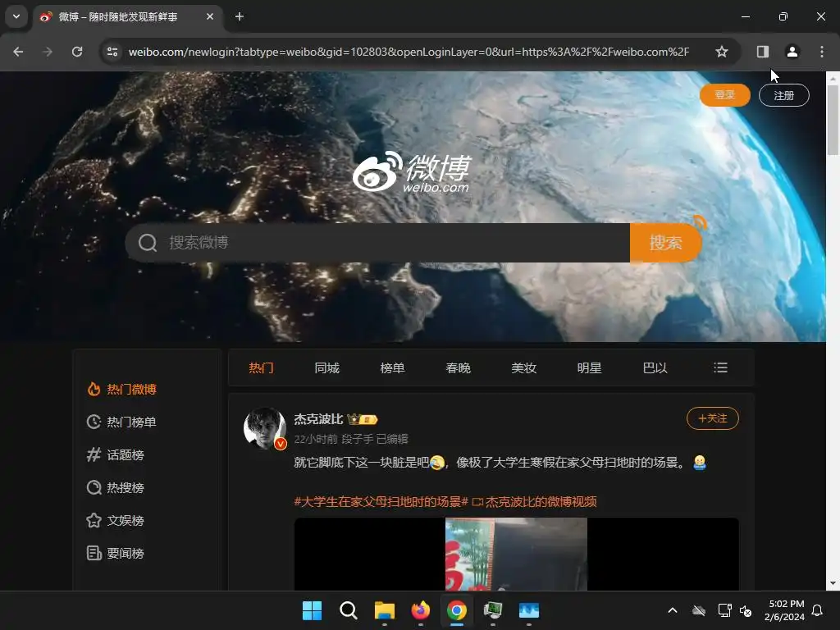Open the 热门微博 sidebar entry
Screen dimensions: 840x630
121,390
